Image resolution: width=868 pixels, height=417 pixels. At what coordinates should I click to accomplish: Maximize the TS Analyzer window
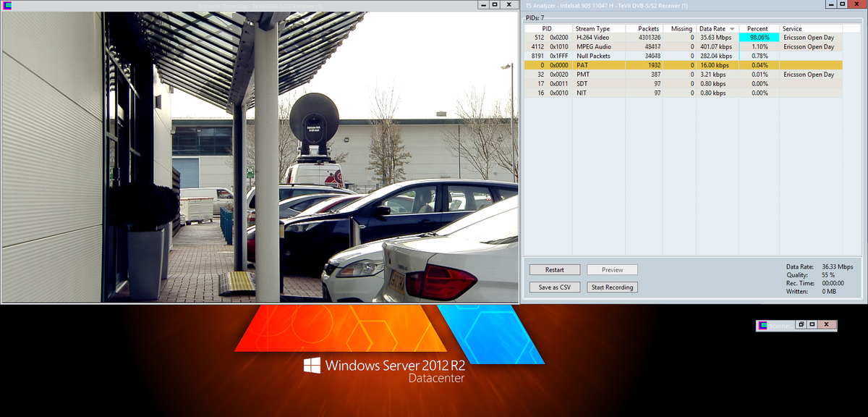tap(841, 5)
